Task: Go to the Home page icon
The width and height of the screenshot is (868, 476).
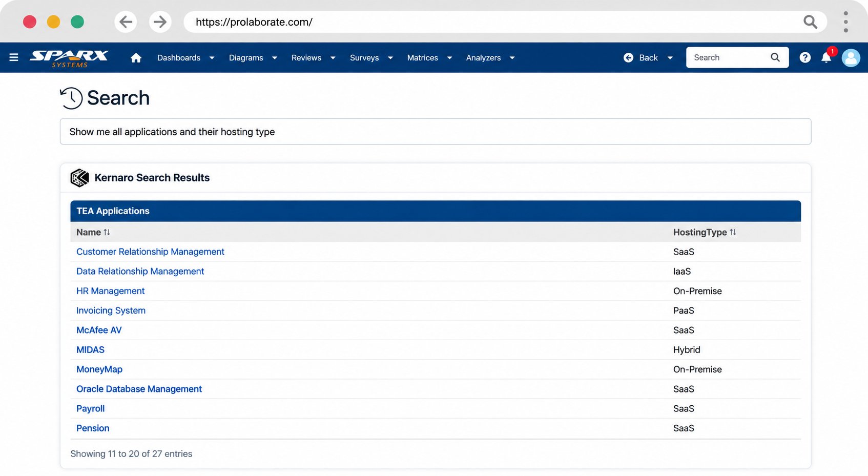Action: point(136,58)
